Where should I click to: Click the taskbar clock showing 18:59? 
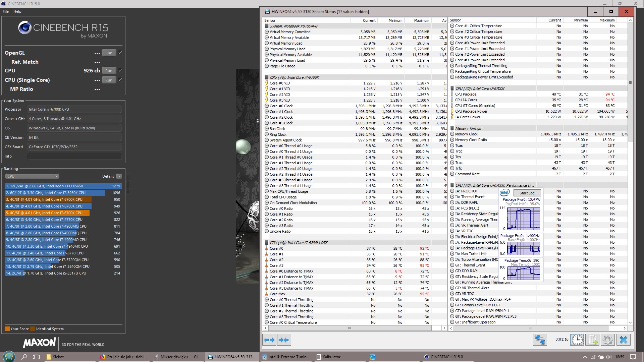(620, 357)
